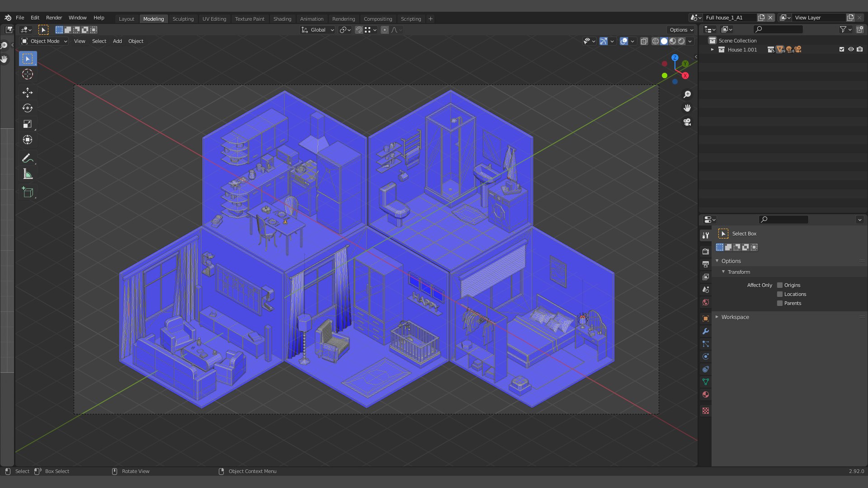Viewport: 868px width, 488px height.
Task: Click the blue Z axis gizmo ball
Action: pyautogui.click(x=675, y=58)
